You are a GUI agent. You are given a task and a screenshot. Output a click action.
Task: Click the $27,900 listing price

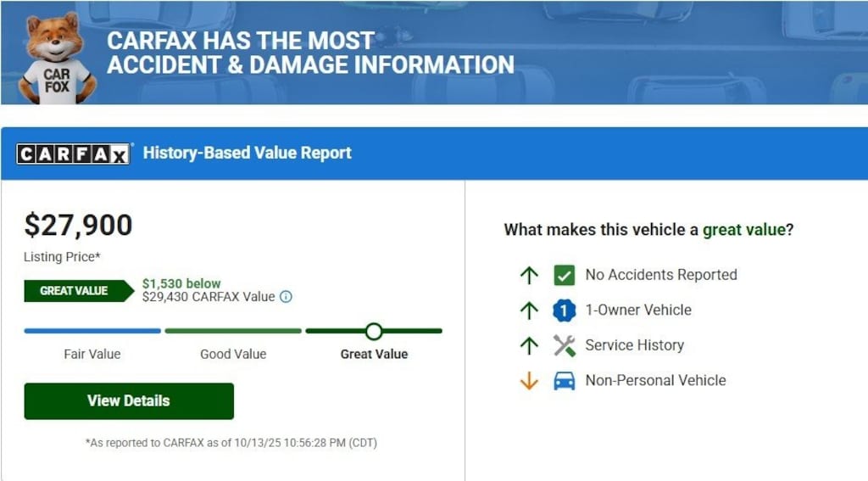(x=78, y=225)
